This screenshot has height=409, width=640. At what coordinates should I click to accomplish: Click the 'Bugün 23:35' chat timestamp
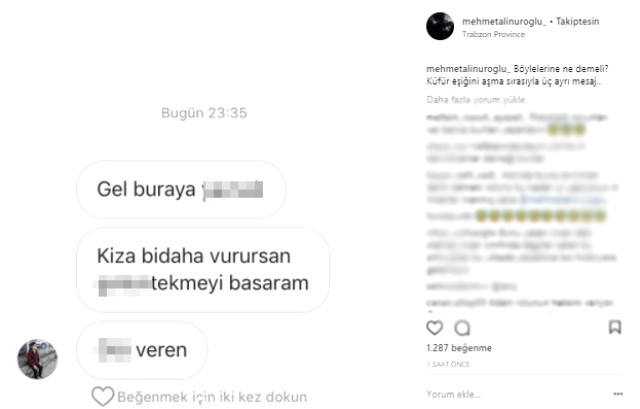pos(204,113)
